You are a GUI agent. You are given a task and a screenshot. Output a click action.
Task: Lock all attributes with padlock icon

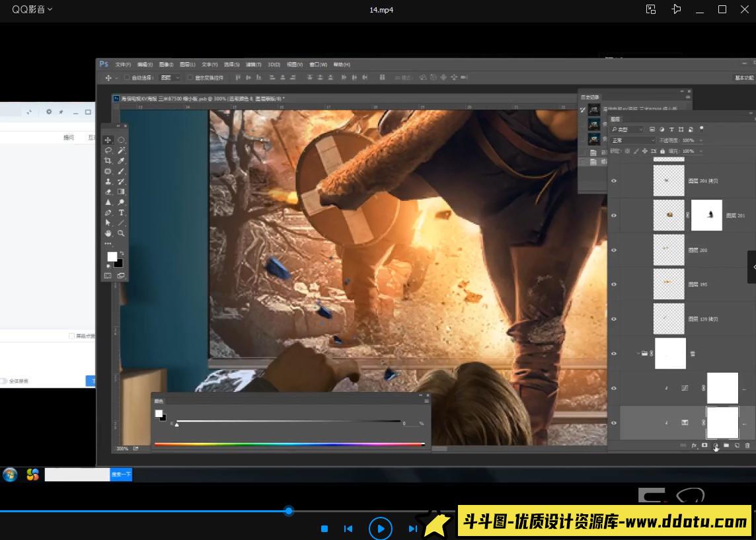click(x=662, y=151)
